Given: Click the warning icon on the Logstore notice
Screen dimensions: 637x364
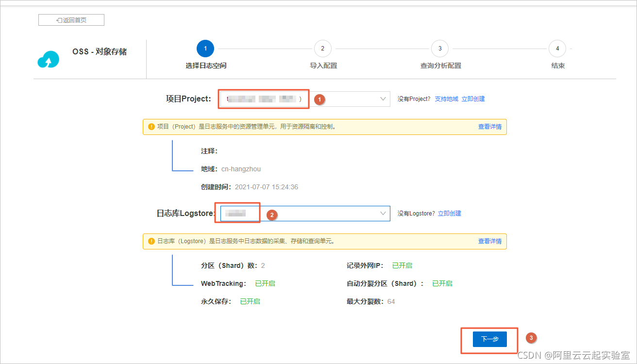Looking at the screenshot, I should (x=152, y=241).
